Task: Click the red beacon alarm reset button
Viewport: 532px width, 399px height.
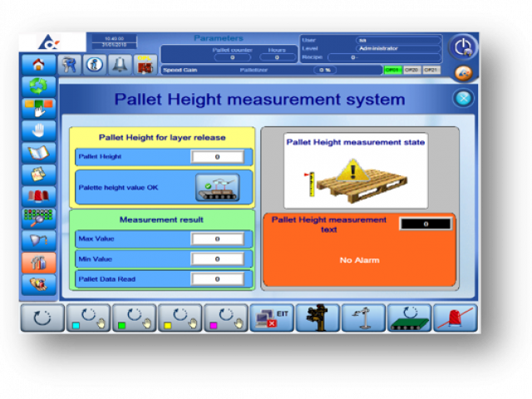Action: 455,318
